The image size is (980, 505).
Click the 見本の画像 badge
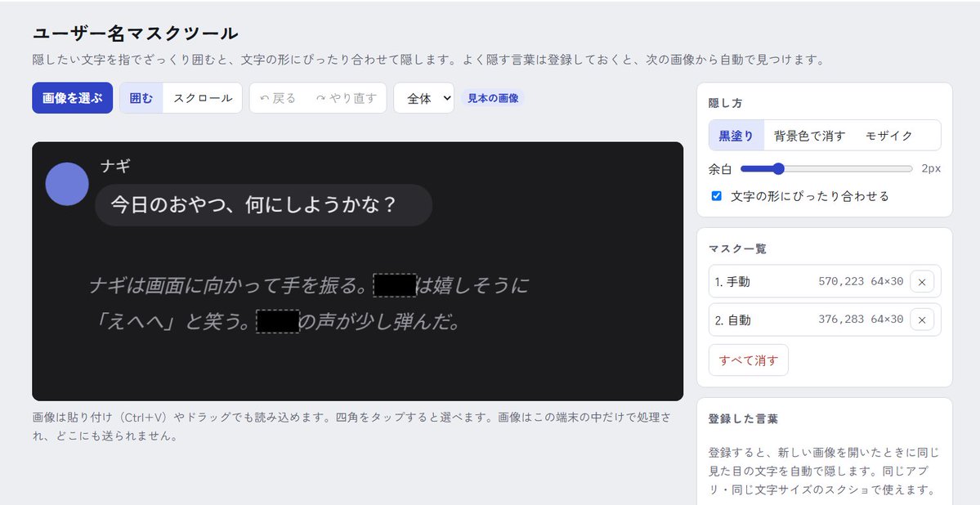(x=493, y=98)
